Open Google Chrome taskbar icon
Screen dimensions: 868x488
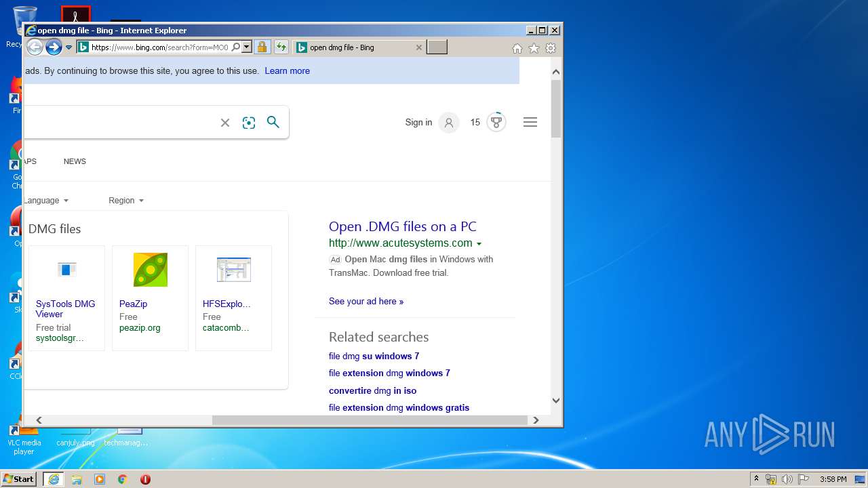click(x=123, y=479)
